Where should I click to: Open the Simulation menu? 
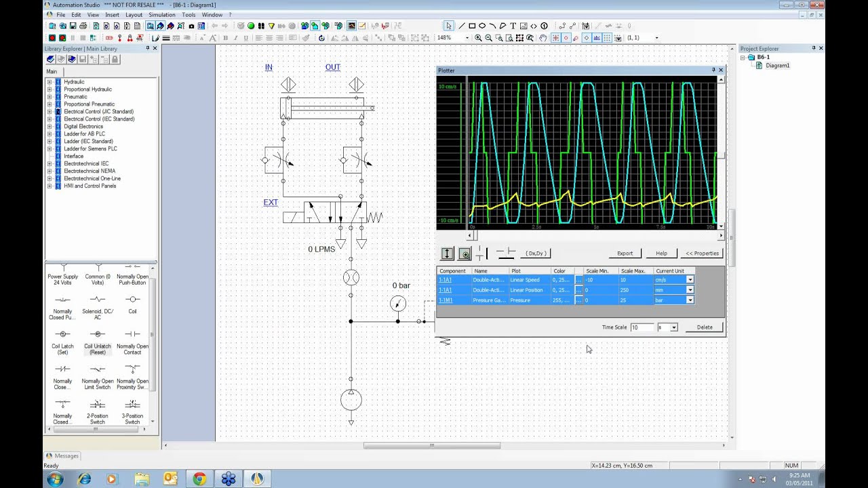tap(161, 14)
